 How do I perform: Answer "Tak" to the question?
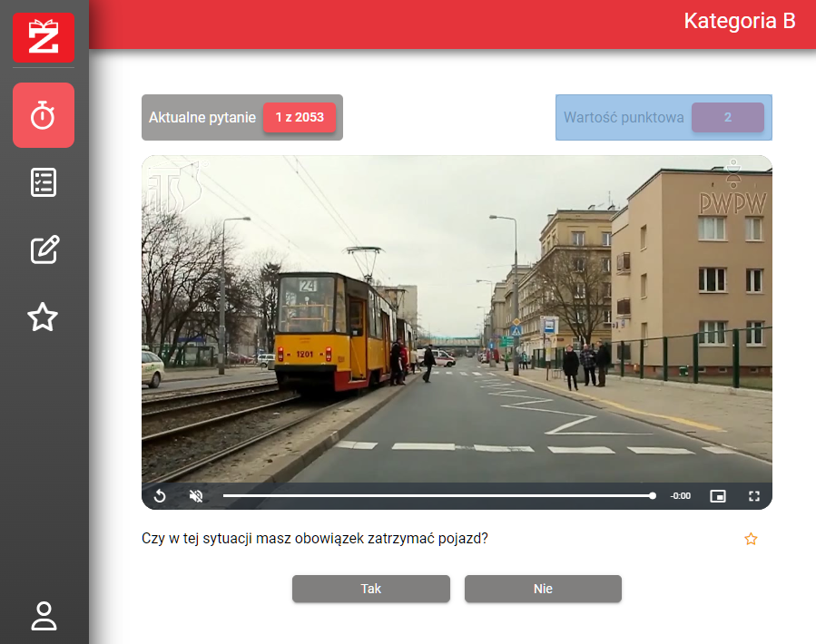tap(370, 589)
